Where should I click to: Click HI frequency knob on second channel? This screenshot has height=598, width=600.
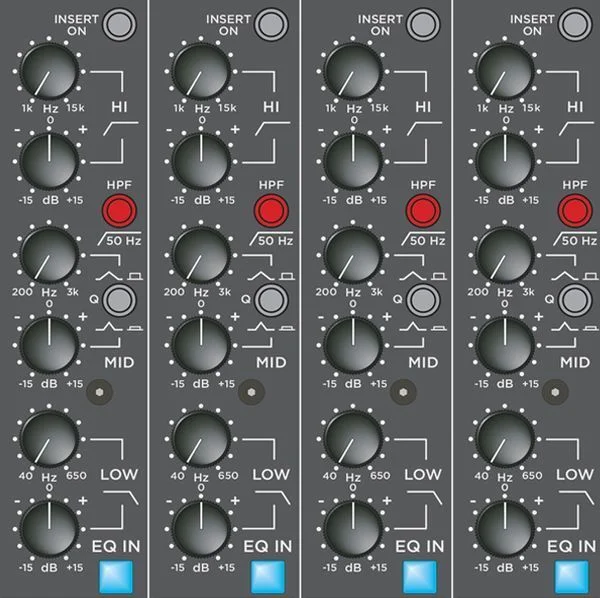201,72
